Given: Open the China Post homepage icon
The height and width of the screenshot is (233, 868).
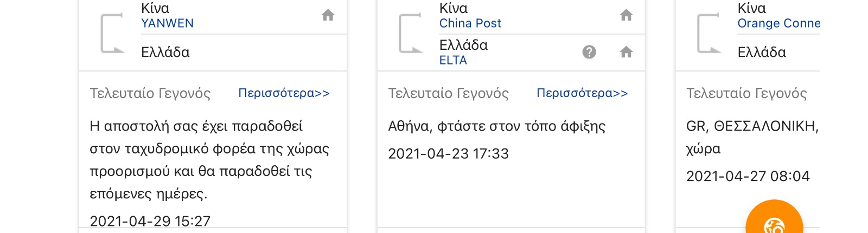Looking at the screenshot, I should (626, 15).
